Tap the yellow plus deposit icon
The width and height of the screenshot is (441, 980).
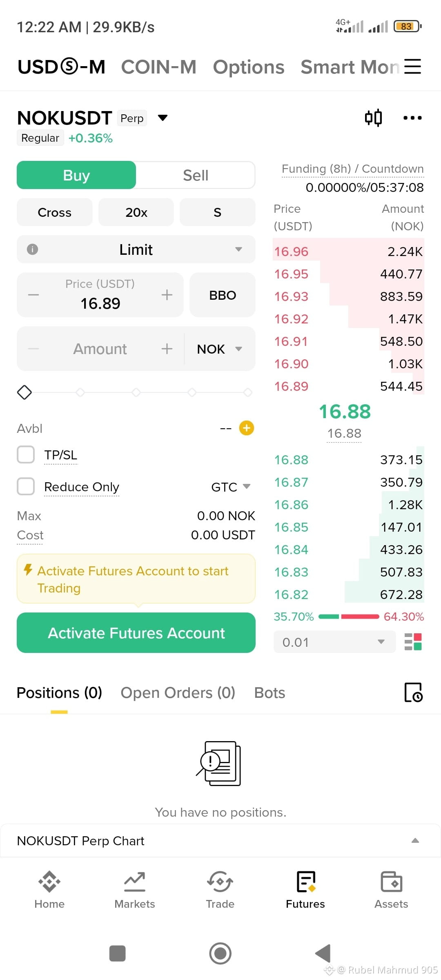(247, 428)
